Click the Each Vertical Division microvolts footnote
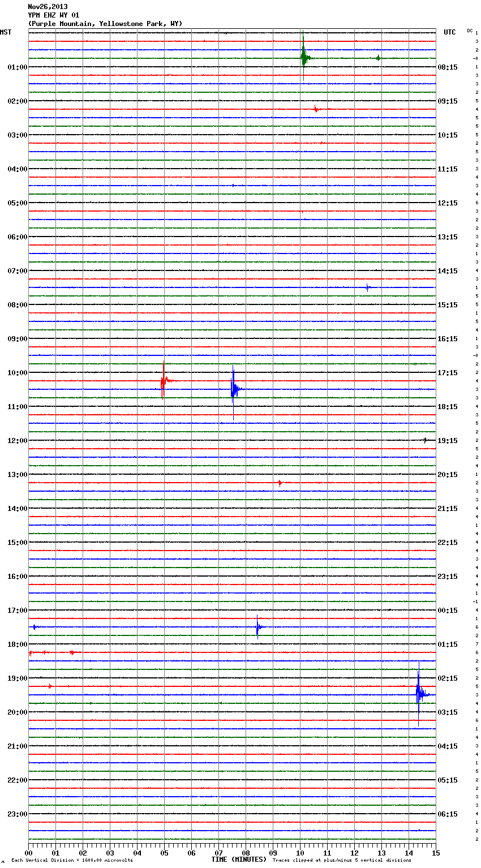This screenshot has height=868, width=481. tap(72, 860)
